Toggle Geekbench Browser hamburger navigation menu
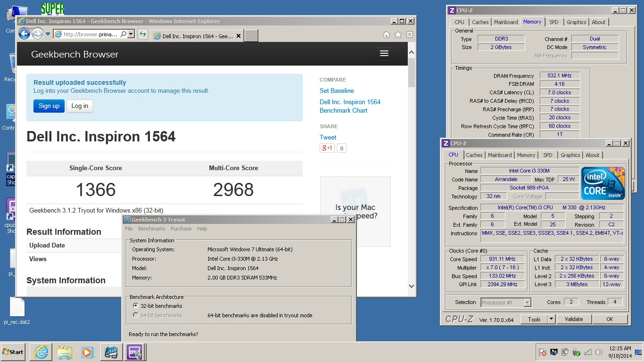Screen dimensions: 644x362 pyautogui.click(x=384, y=53)
